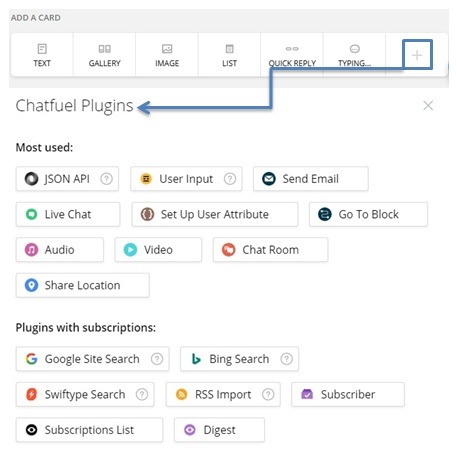Click the Video plugin play icon

130,250
